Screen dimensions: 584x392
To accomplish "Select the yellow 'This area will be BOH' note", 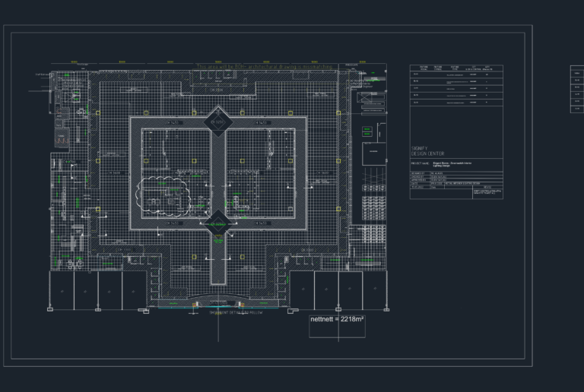I will coord(265,67).
